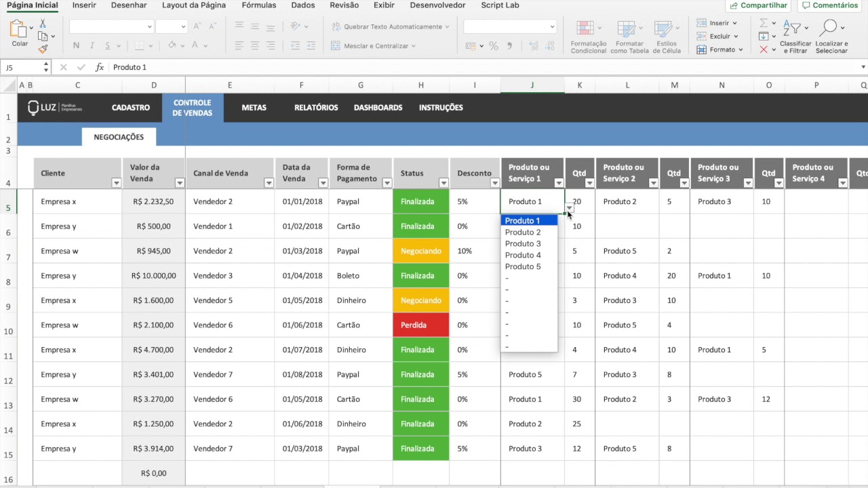Select the format painter brush icon
This screenshot has height=488, width=868.
43,49
